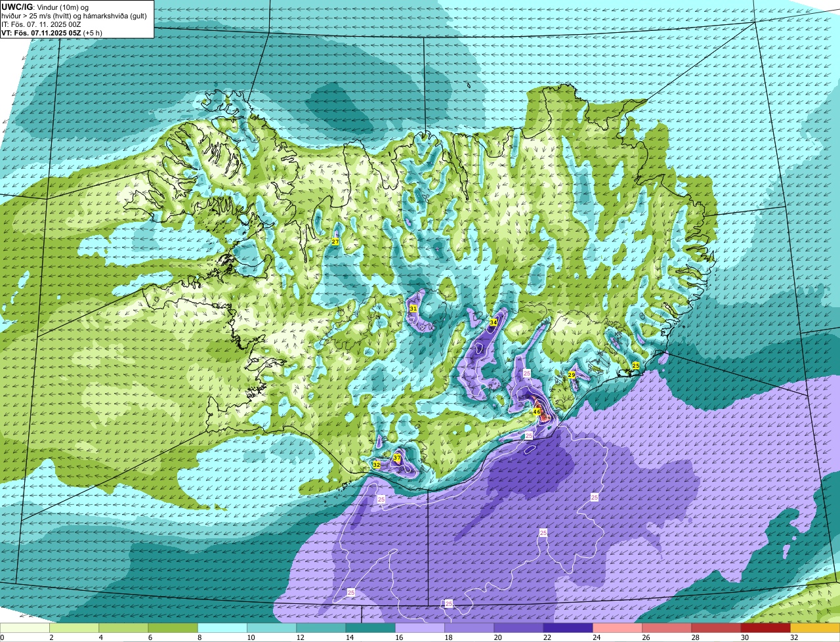Viewport: 840px width, 642px height.
Task: Click the dark indigo 22–24 m/s legend swatch
Action: [x=568, y=628]
